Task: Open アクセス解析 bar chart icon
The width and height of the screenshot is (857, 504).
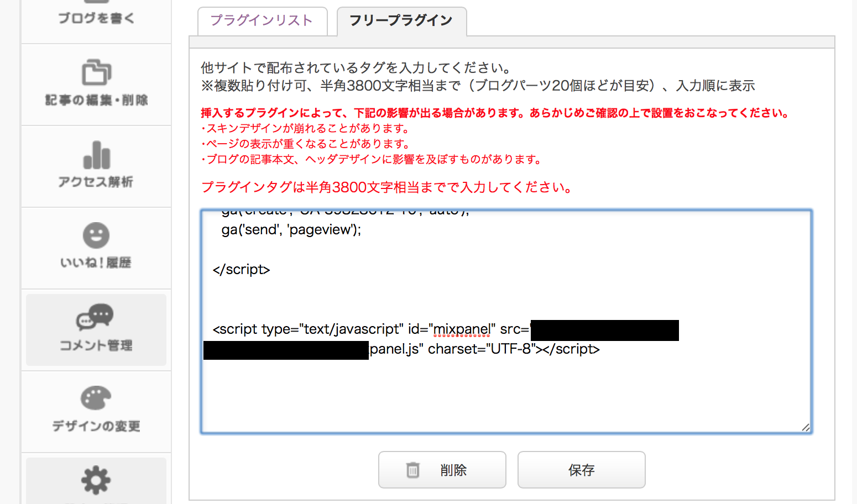Action: pos(97,155)
